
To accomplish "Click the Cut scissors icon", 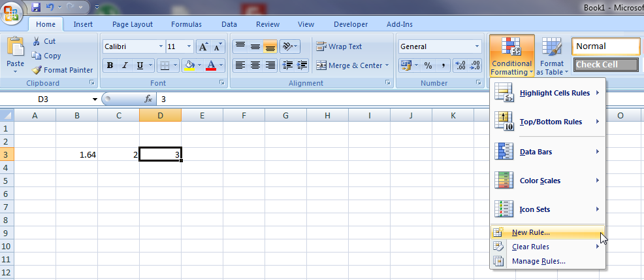I will pyautogui.click(x=37, y=41).
